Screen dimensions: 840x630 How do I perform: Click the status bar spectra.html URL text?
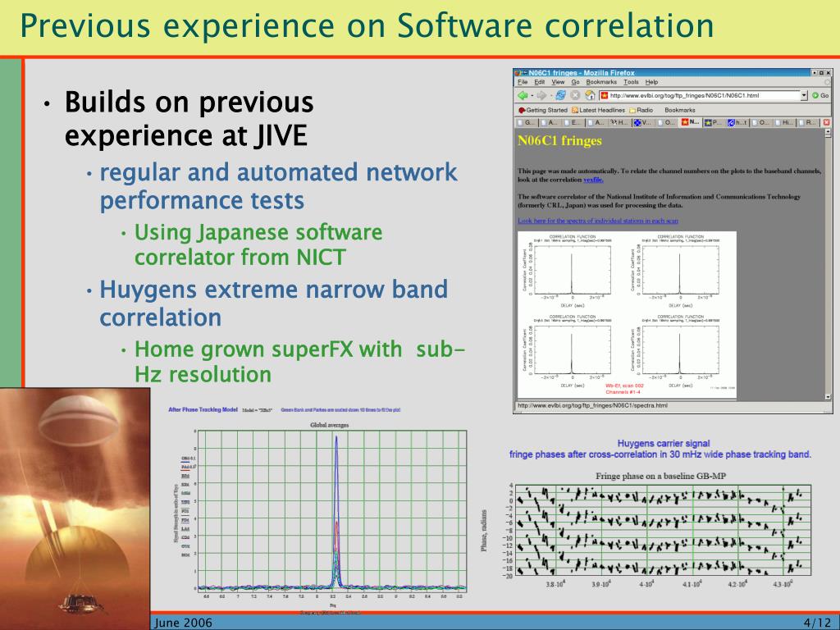[592, 405]
